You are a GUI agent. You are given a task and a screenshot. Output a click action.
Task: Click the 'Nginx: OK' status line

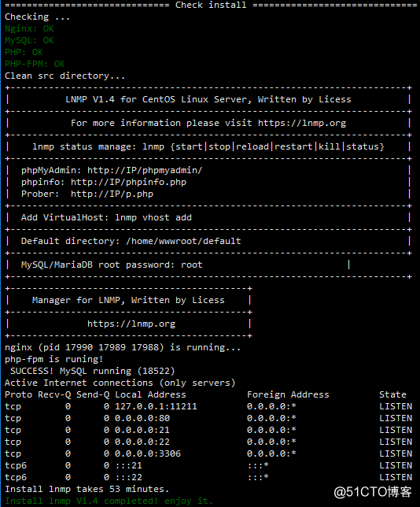[29, 29]
